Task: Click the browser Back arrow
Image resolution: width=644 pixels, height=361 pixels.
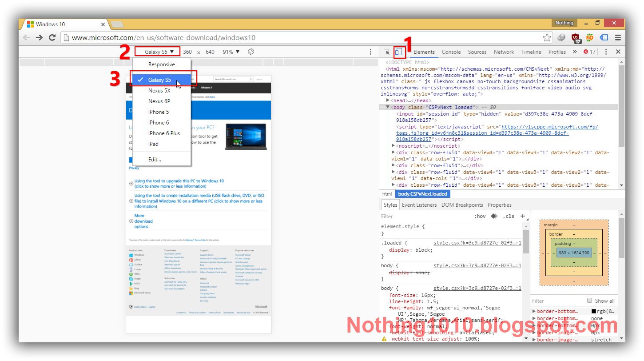Action: coord(26,38)
